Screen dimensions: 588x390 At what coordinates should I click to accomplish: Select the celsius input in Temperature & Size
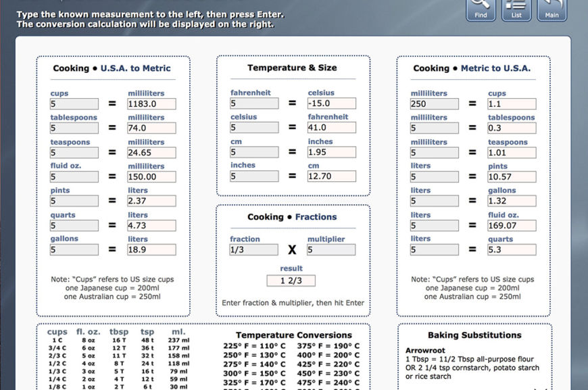pos(254,127)
